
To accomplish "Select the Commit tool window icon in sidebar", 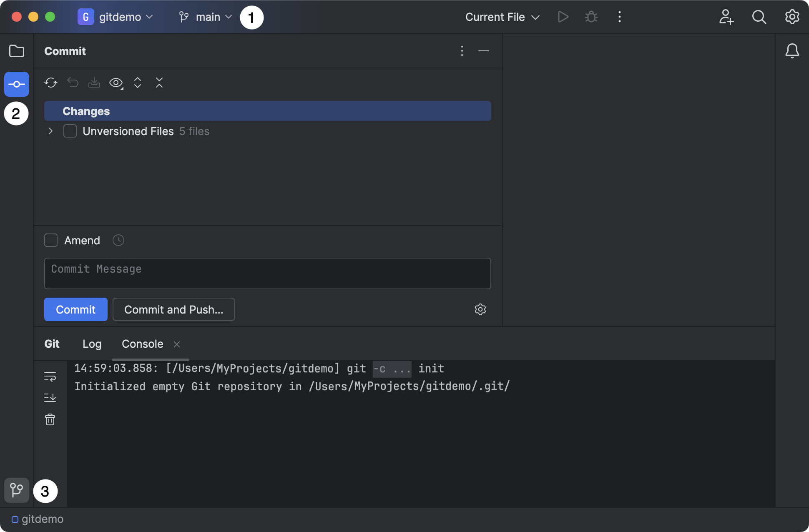I will 16,84.
